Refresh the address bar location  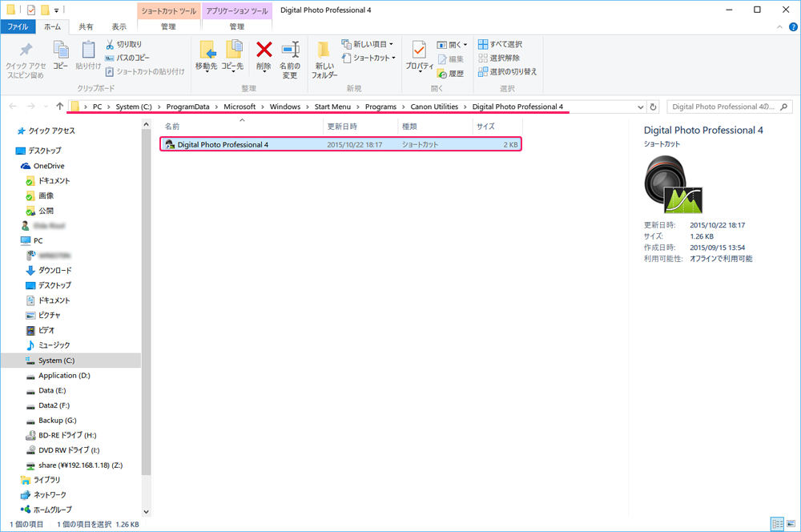pos(653,107)
